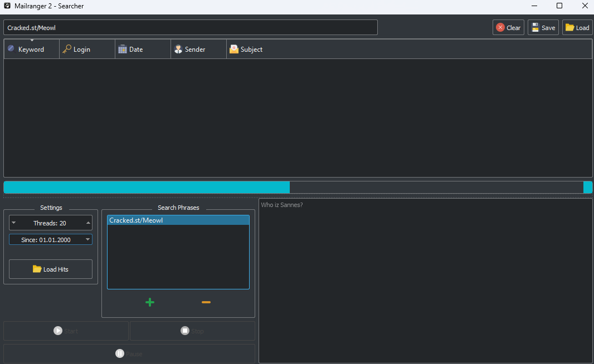Click the progress bar

(298, 188)
